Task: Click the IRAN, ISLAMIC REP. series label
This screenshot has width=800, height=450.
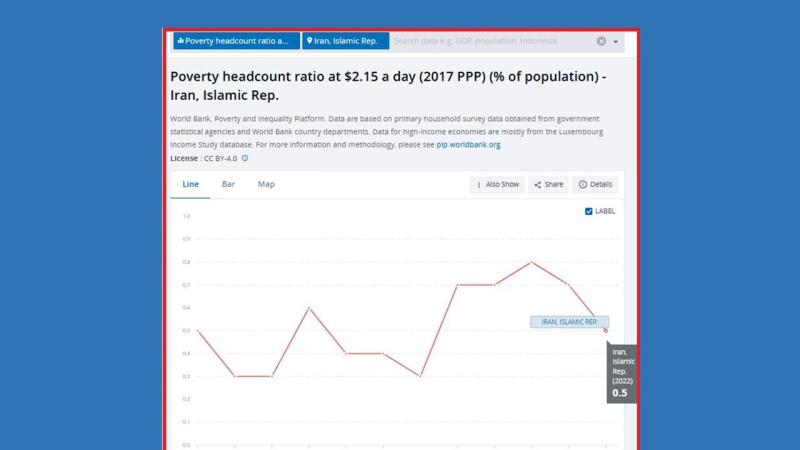Action: [569, 322]
